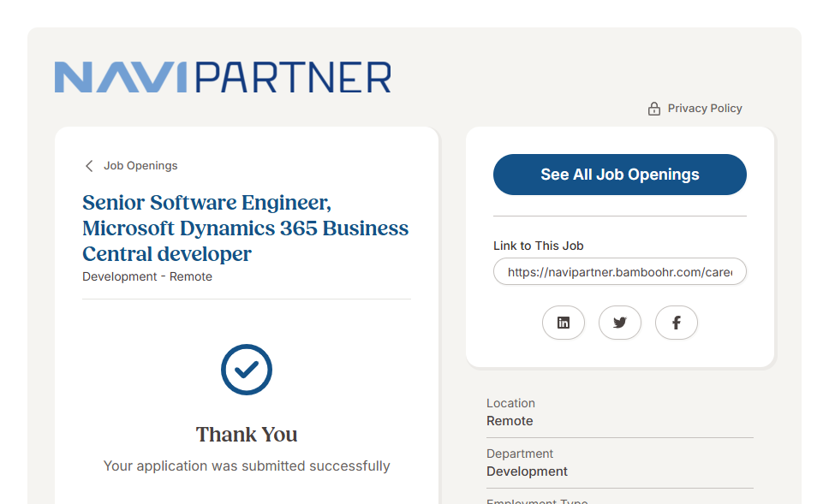Click the Location field label
The width and height of the screenshot is (829, 504).
pyautogui.click(x=510, y=403)
